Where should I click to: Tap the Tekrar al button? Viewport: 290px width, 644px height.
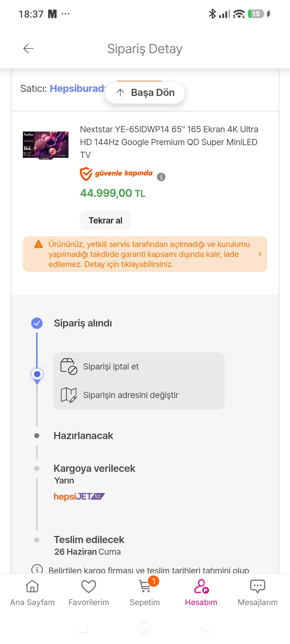point(105,221)
